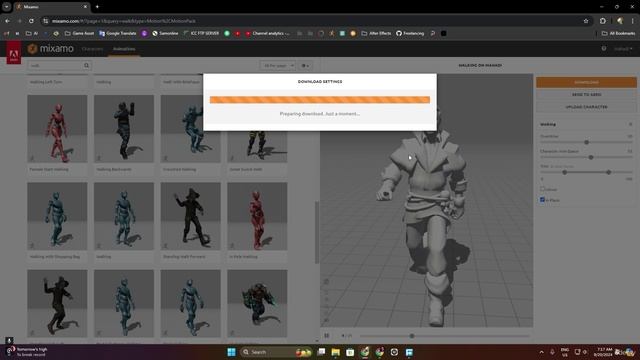Click the ENG language indicator

565,352
